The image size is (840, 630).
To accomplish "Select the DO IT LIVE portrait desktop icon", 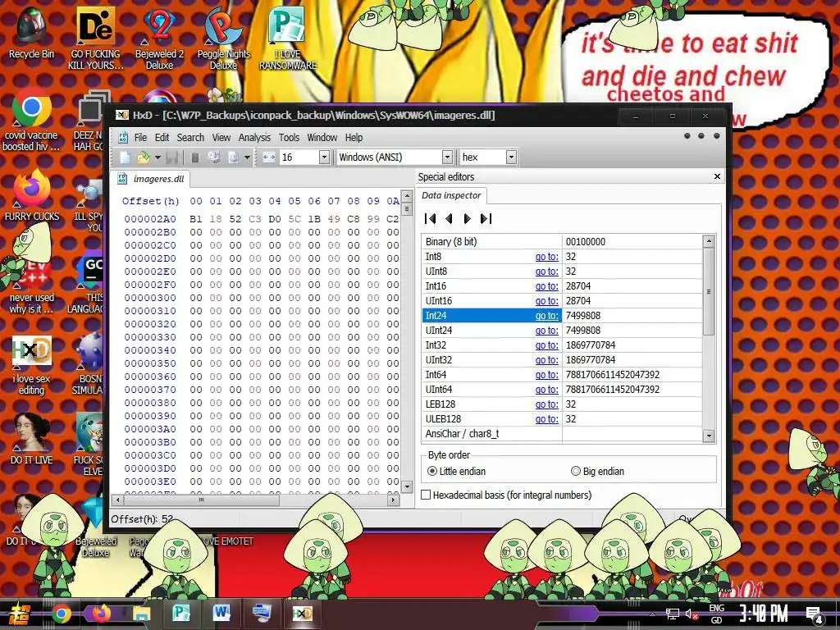I will tap(31, 438).
